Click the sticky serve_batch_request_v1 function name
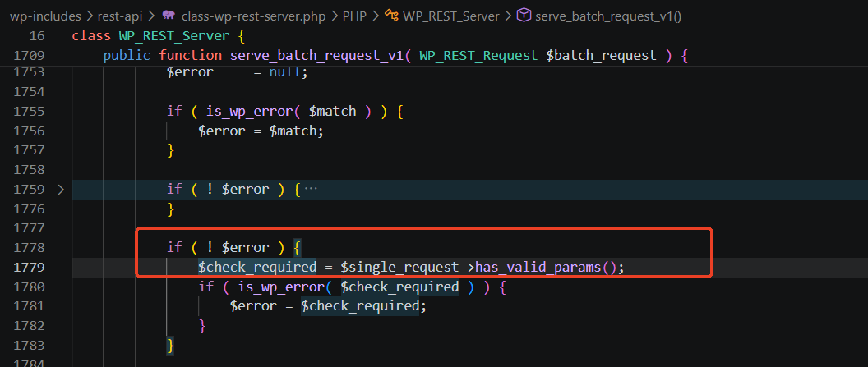The image size is (868, 367). coord(317,55)
